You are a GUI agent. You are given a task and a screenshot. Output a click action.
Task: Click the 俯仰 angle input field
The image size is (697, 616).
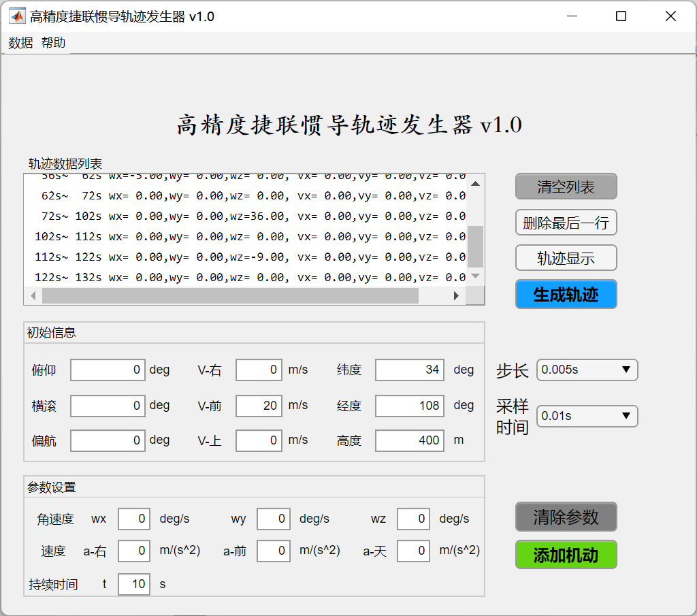[108, 370]
